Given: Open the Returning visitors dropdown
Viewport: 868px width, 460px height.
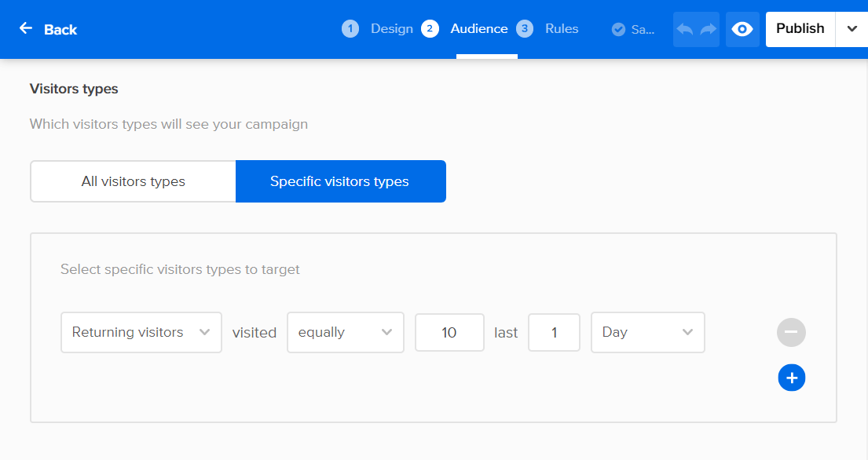Looking at the screenshot, I should point(141,332).
